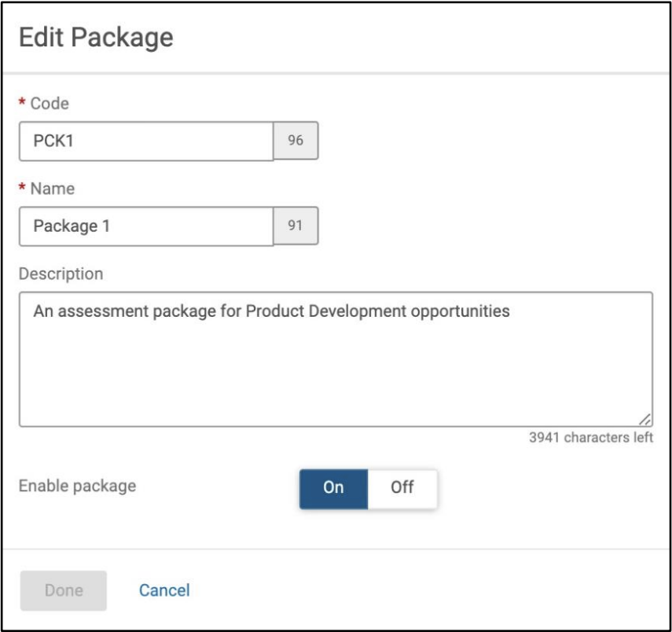
Task: Click the Name input field containing Package 1
Action: [x=146, y=226]
